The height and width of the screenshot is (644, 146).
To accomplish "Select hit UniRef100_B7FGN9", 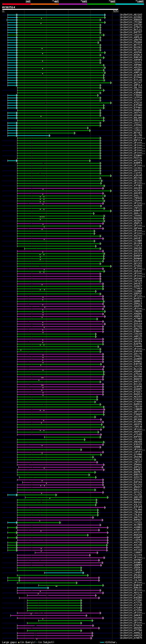I will coord(131,105).
